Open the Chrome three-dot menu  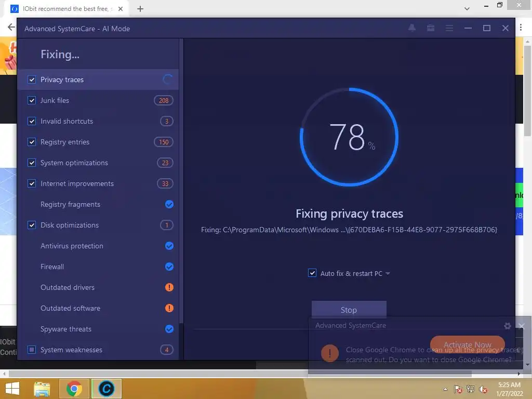click(x=521, y=28)
